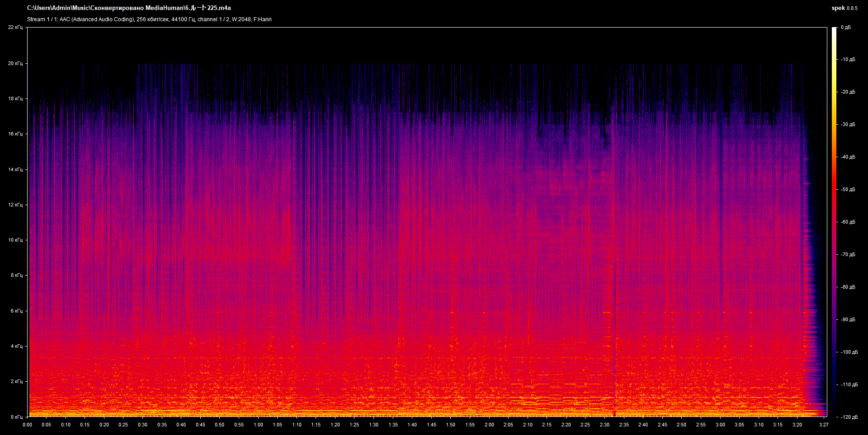The image size is (868, 435).
Task: Click the AAC stream info line
Action: click(x=149, y=19)
